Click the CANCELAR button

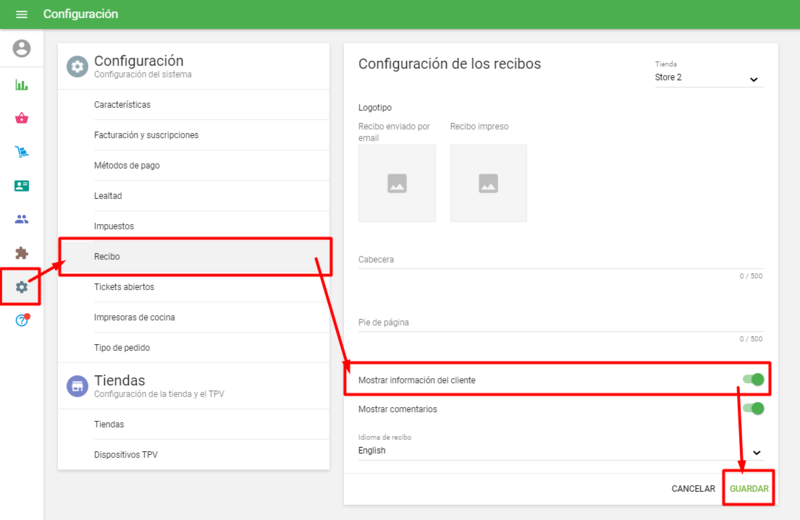coord(693,489)
